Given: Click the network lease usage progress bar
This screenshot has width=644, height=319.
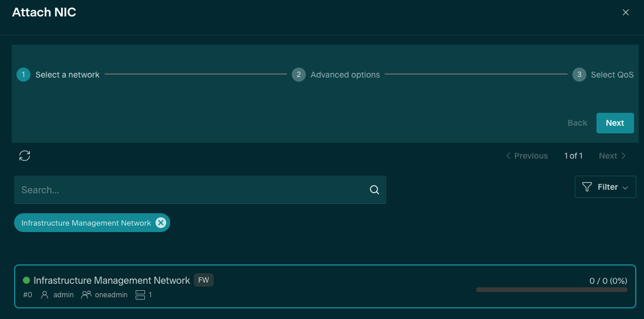Looking at the screenshot, I should point(551,290).
